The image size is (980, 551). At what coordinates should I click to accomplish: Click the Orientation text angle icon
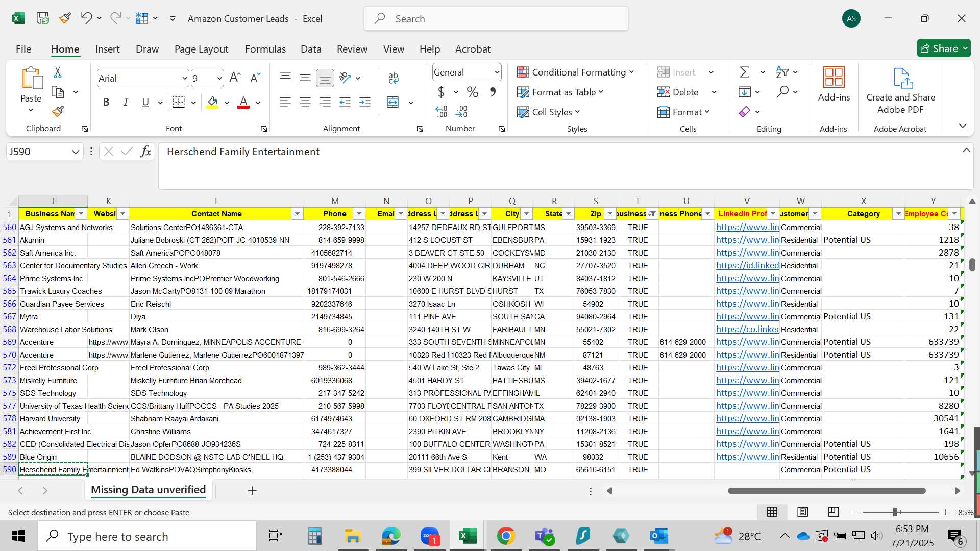coord(346,78)
